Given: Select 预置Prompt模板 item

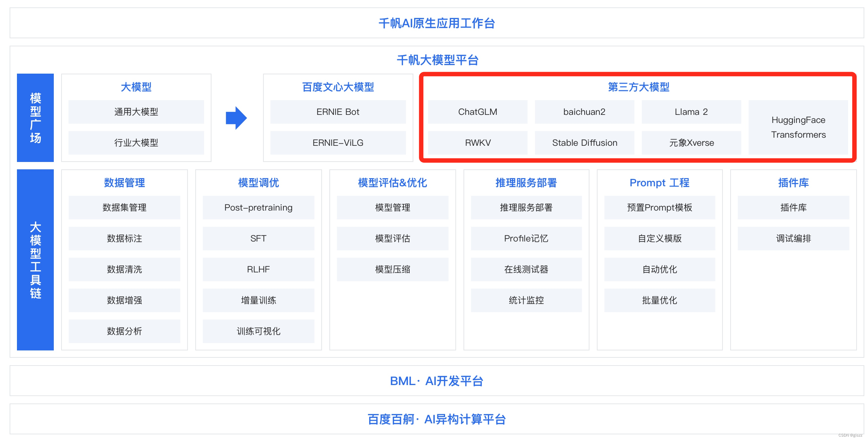Looking at the screenshot, I should click(659, 208).
